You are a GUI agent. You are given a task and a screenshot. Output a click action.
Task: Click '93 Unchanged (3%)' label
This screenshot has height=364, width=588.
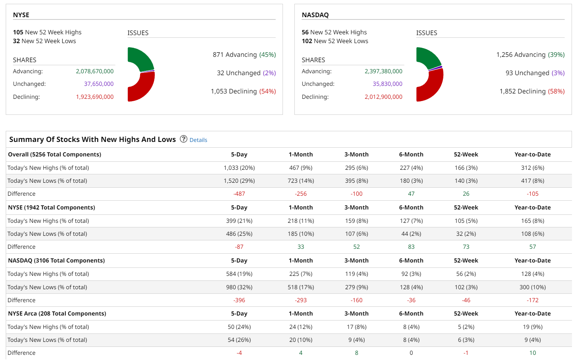(535, 73)
